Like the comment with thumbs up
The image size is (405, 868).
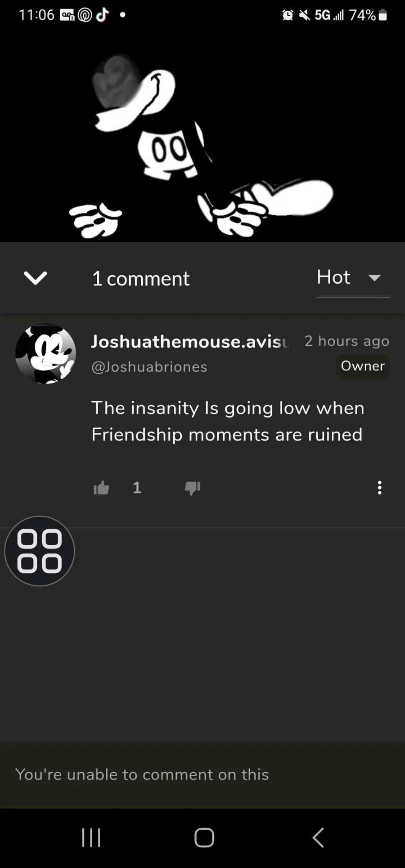tap(101, 488)
